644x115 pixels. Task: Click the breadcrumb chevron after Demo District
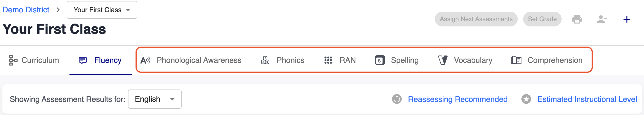point(58,10)
